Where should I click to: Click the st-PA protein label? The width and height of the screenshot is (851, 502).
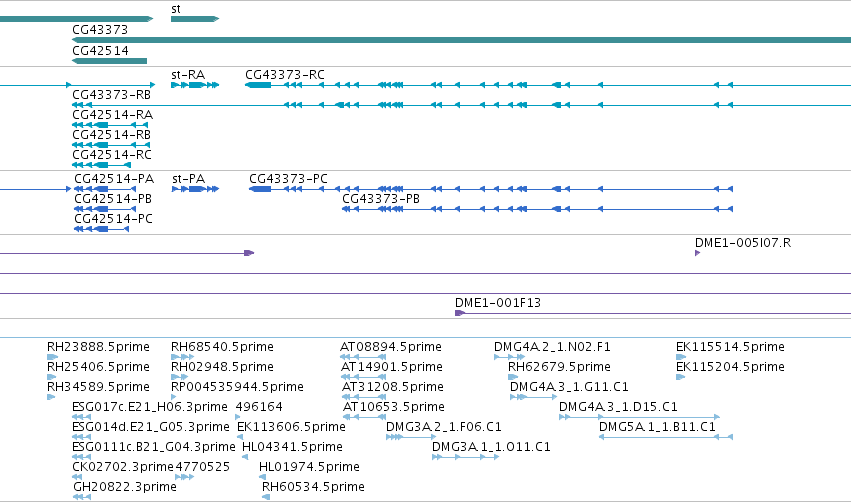pyautogui.click(x=188, y=179)
